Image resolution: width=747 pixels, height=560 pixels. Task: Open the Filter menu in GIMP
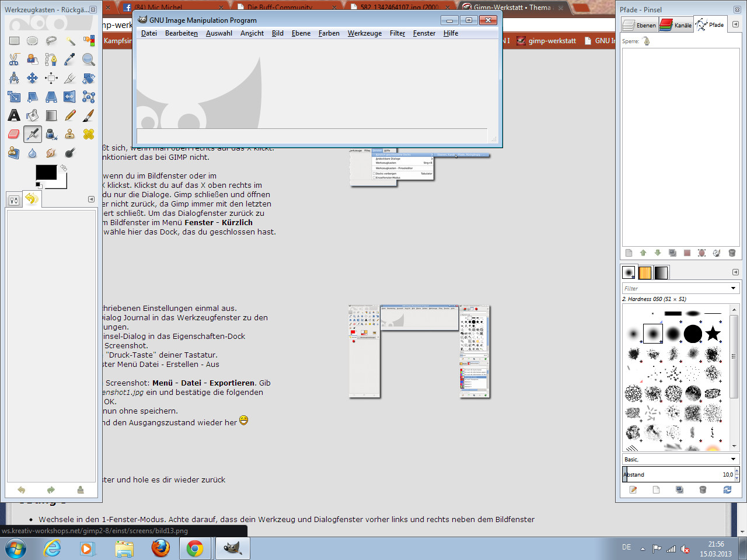click(397, 33)
